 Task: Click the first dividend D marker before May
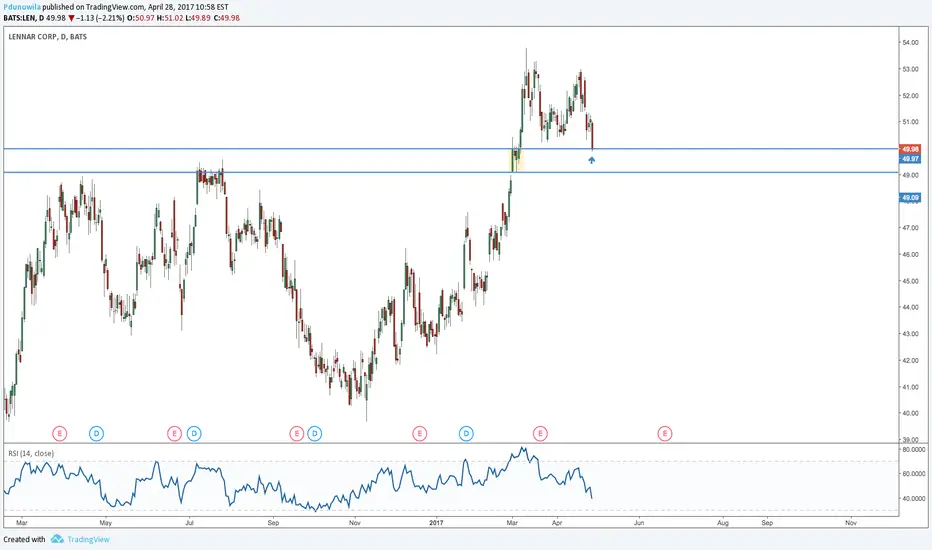[96, 433]
